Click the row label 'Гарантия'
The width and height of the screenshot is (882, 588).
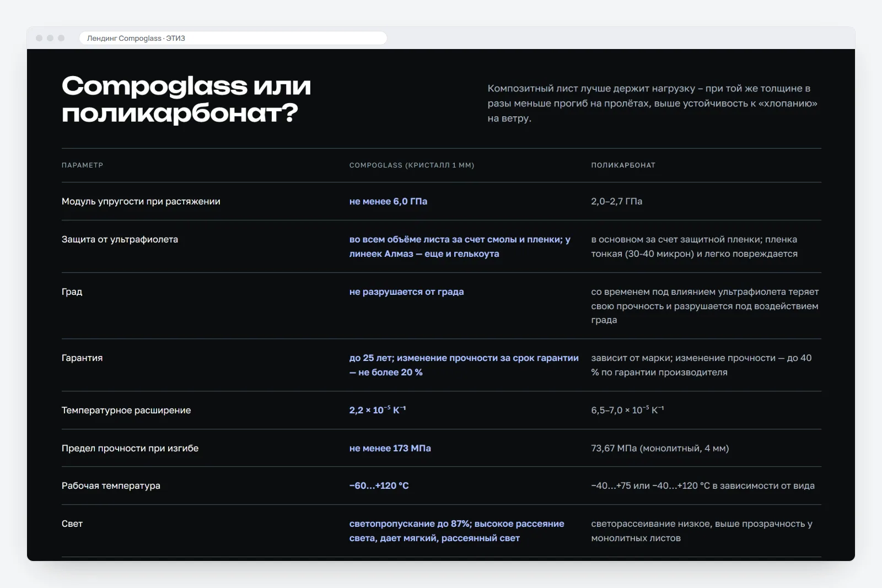click(82, 358)
